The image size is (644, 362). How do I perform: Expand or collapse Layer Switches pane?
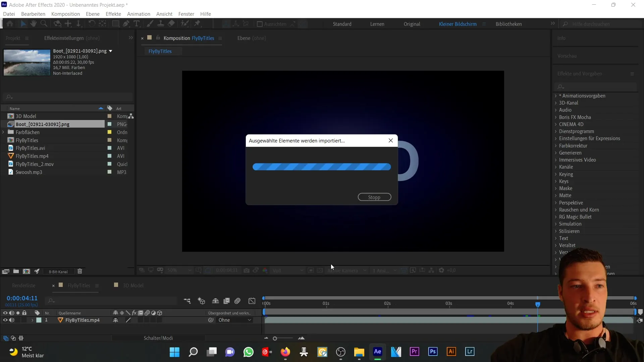(6, 338)
